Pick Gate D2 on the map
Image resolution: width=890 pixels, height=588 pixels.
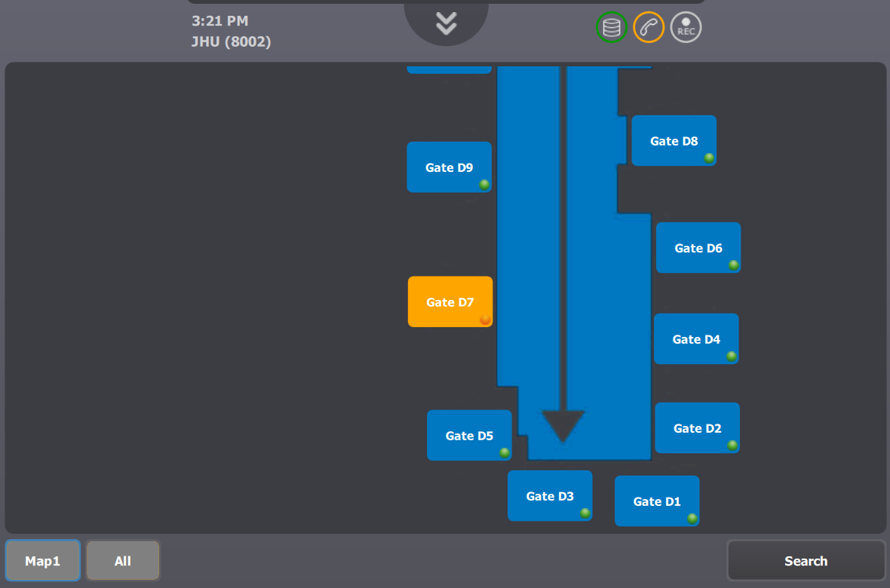coord(697,428)
